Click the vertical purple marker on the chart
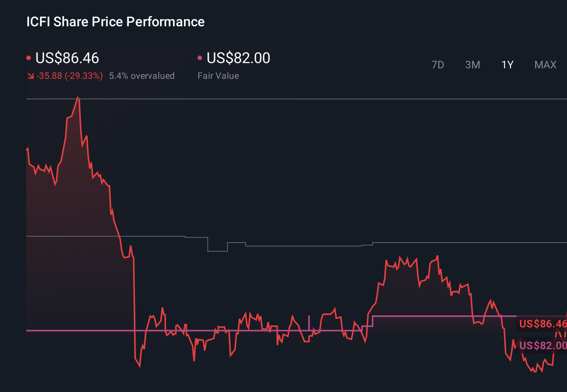567x392 pixels. (x=309, y=323)
